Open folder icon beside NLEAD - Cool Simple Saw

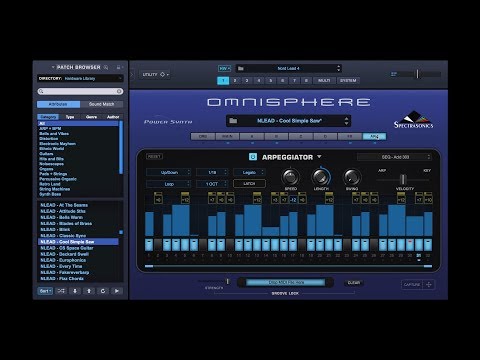[x=233, y=121]
